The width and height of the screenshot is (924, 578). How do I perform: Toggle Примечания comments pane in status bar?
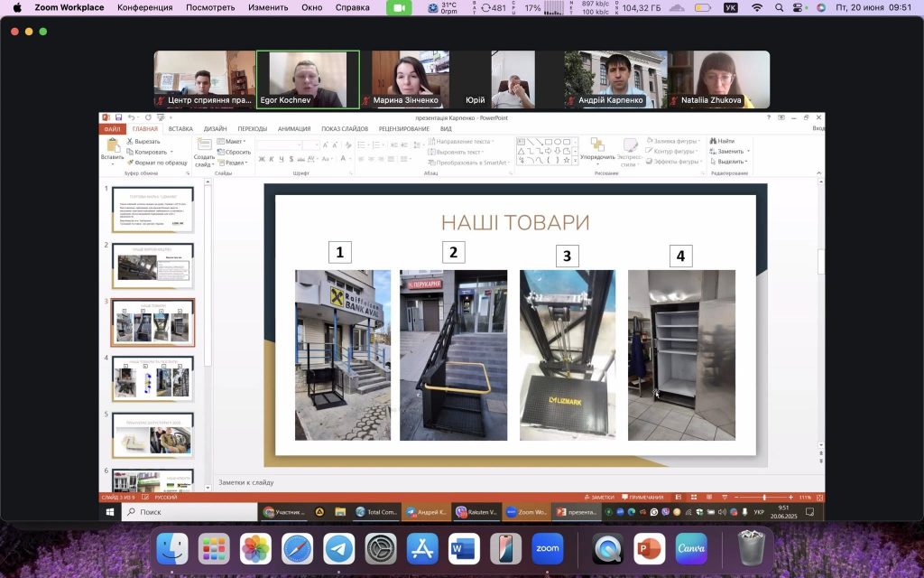642,498
